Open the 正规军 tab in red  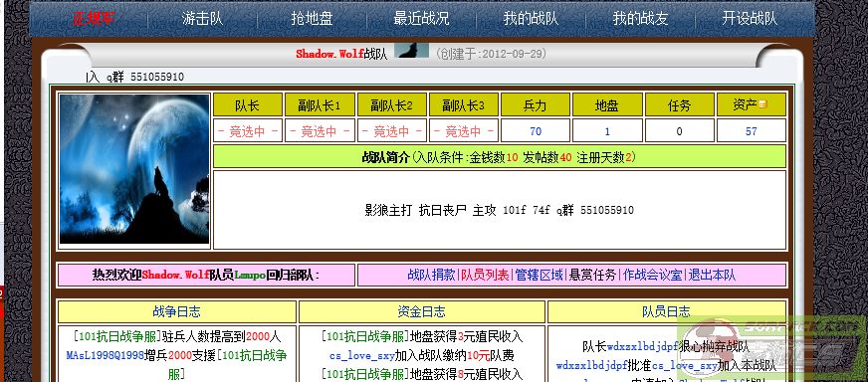94,19
